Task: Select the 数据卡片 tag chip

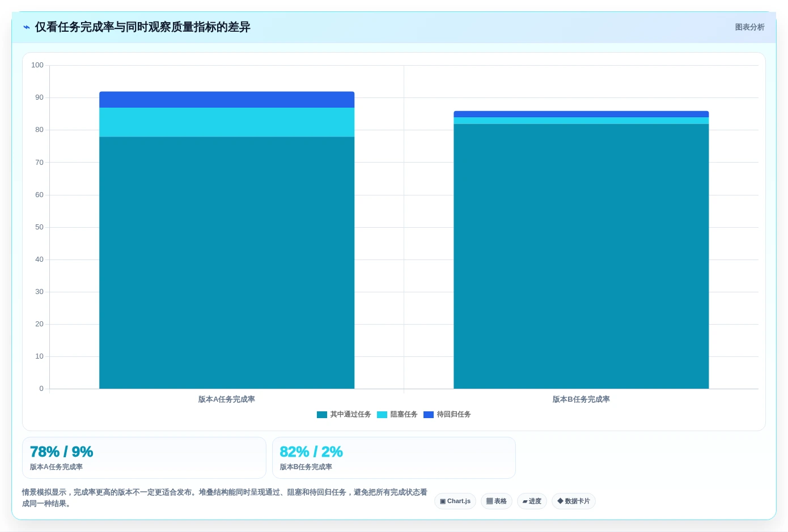Action: 574,501
